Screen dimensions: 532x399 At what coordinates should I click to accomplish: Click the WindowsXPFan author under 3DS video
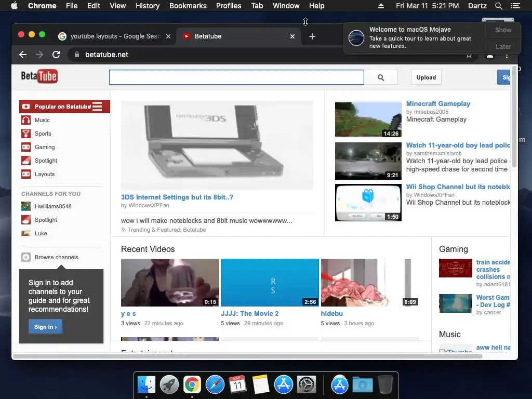tap(149, 205)
